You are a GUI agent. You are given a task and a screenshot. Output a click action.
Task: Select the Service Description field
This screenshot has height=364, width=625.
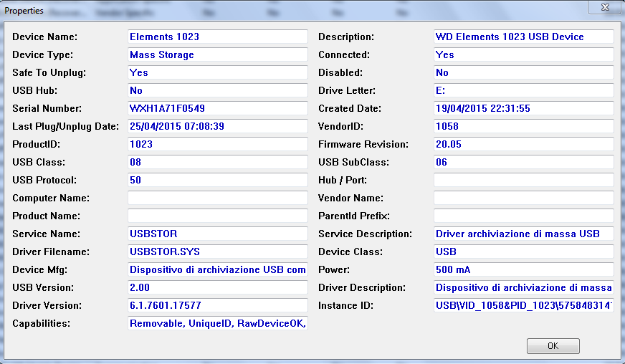(x=524, y=234)
